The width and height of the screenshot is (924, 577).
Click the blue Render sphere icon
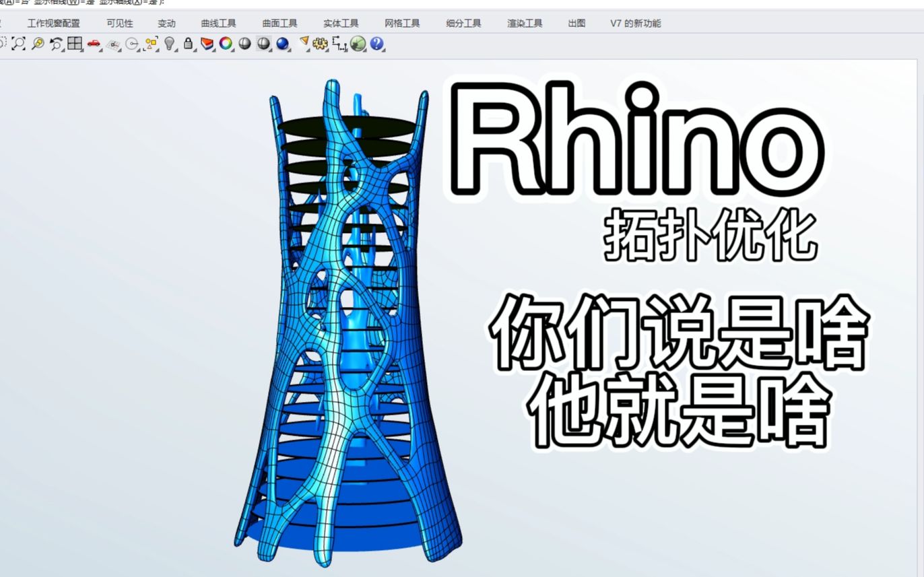pyautogui.click(x=282, y=44)
